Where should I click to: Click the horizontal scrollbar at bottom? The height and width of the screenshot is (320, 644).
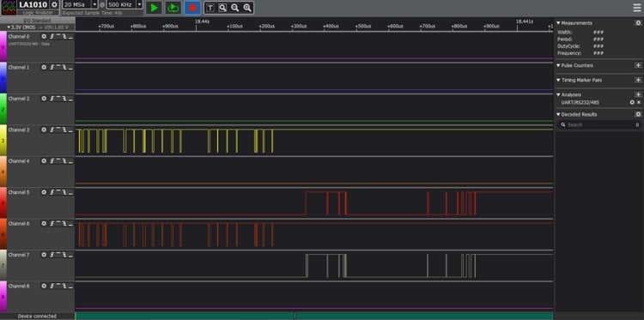pos(314,316)
